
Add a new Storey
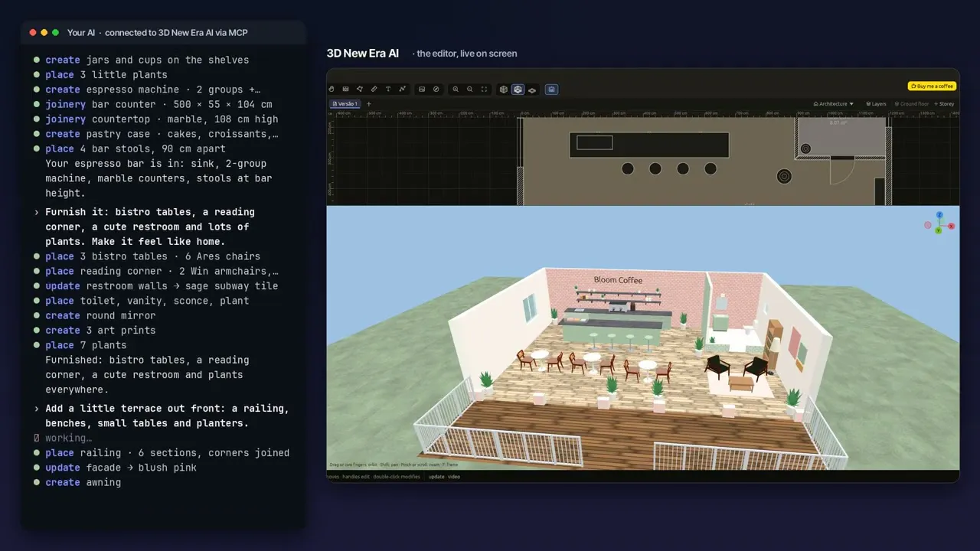944,104
